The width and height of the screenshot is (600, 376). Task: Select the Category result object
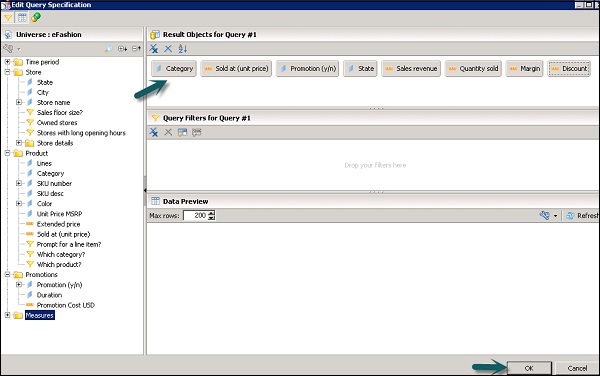[174, 69]
